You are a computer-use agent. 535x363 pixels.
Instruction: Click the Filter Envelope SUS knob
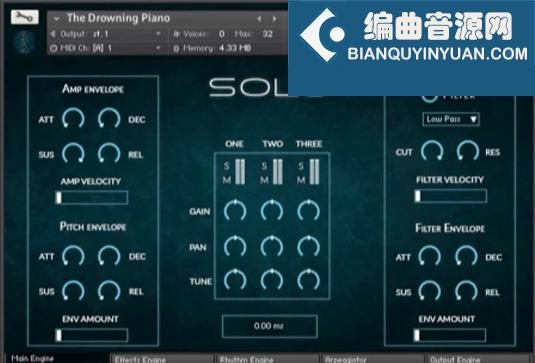click(x=430, y=291)
